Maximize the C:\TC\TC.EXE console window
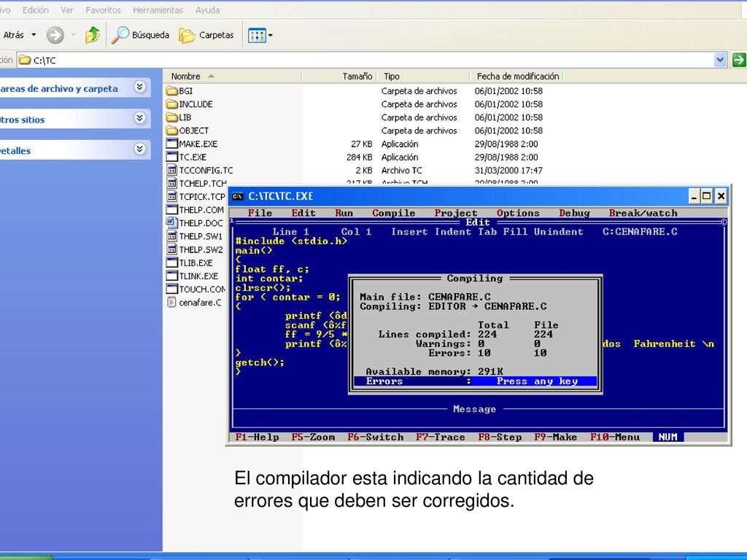The height and width of the screenshot is (560, 747). click(707, 196)
